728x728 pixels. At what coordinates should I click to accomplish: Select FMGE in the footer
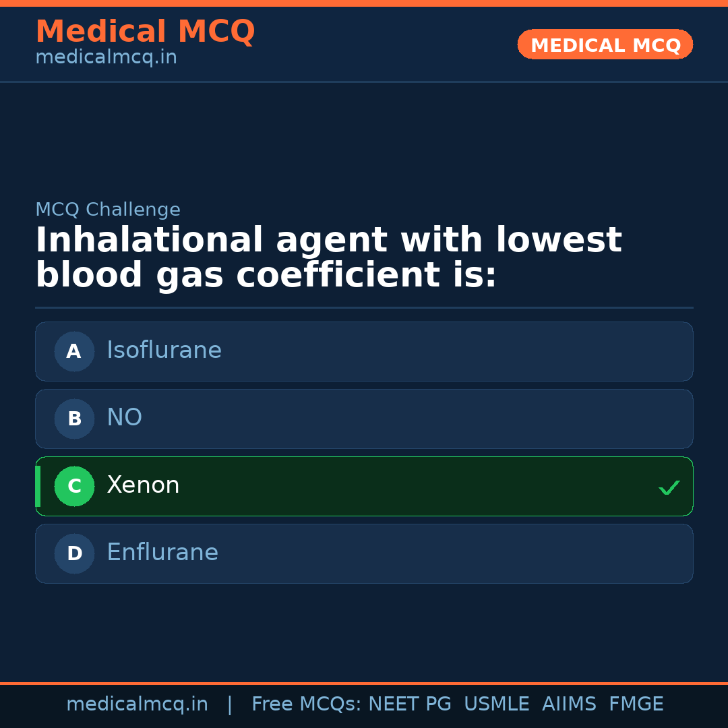click(636, 704)
